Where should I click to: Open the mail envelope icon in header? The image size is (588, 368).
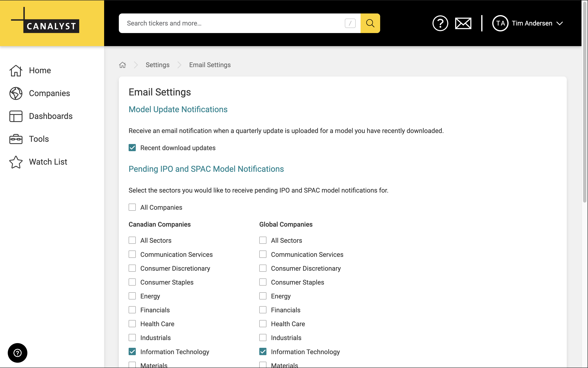(x=463, y=23)
